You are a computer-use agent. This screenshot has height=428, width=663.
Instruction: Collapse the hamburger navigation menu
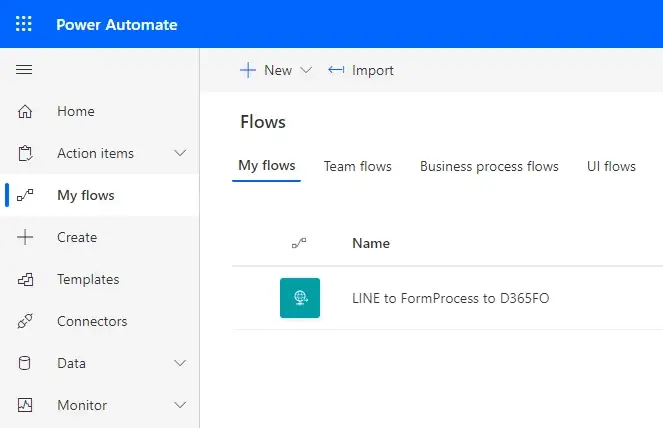(x=24, y=69)
